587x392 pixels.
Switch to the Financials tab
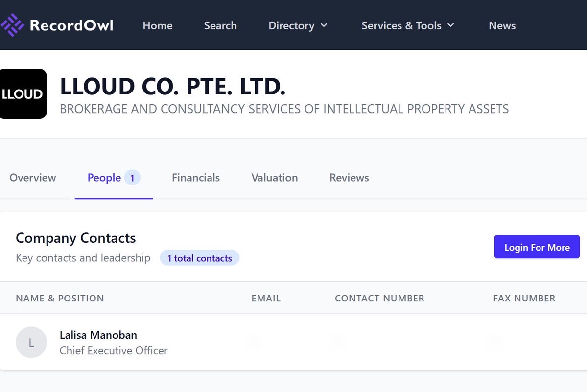click(196, 178)
